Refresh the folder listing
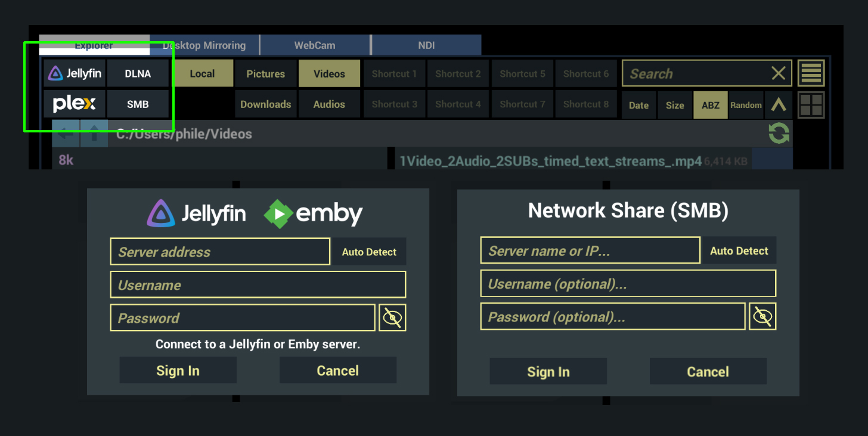868x436 pixels. click(x=779, y=133)
